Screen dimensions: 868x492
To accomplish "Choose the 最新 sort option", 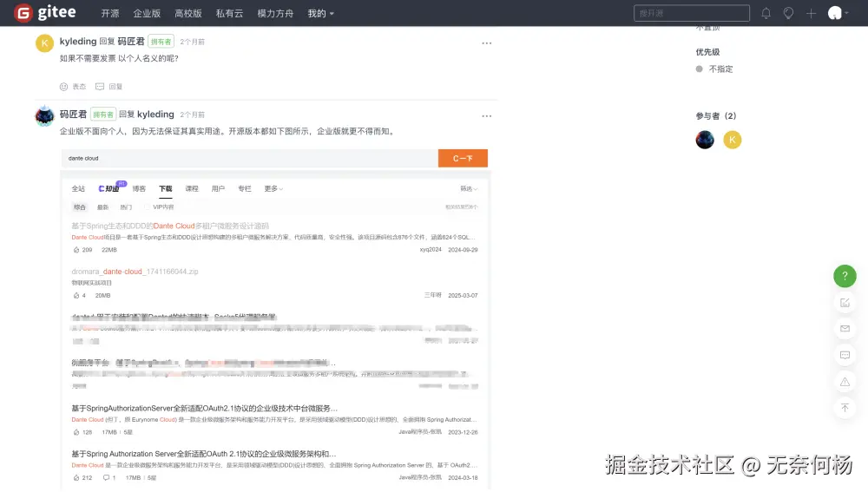I will pos(103,207).
